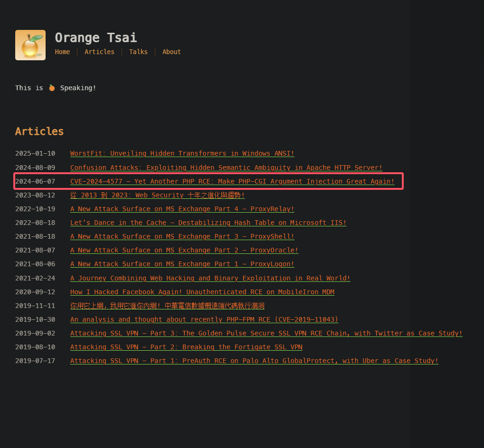Image resolution: width=484 pixels, height=448 pixels.
Task: Read How I Hacked Facebook Again article
Action: (202, 292)
